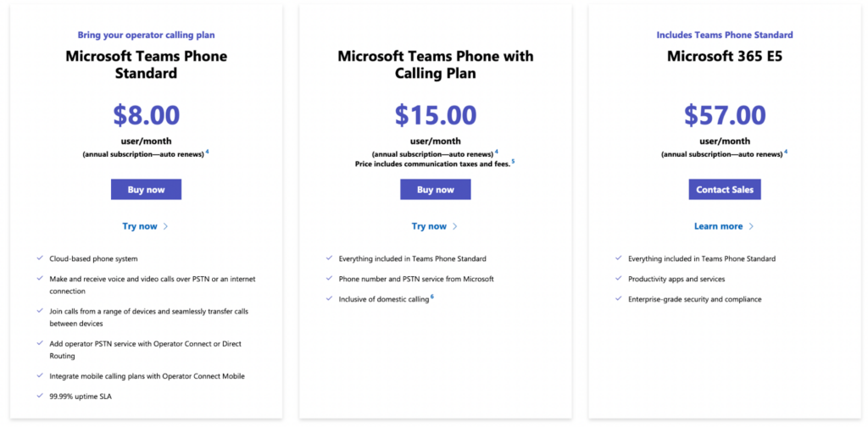Viewport: 868px width, 427px height.
Task: Click the checkmark beside "Integrate mobile calling plans"
Action: pos(40,375)
